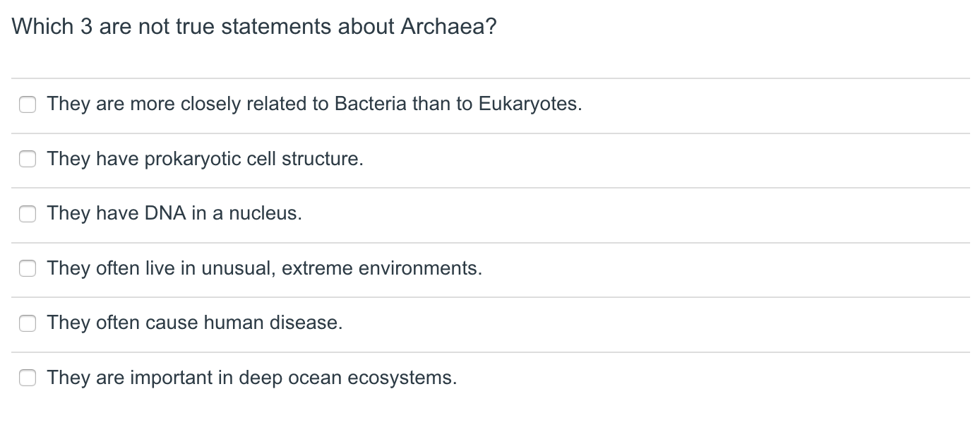This screenshot has height=425, width=980.
Task: Check the statement about Bacteria relatedness
Action: (27, 104)
